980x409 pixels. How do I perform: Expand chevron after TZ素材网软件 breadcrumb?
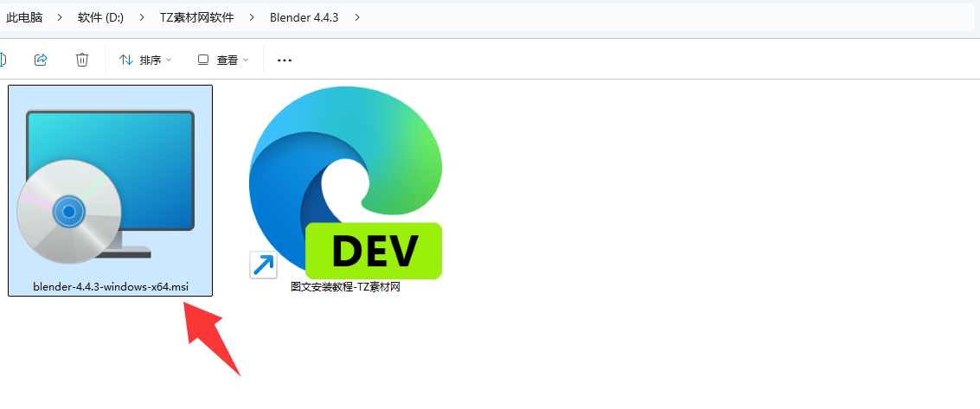coord(252,17)
